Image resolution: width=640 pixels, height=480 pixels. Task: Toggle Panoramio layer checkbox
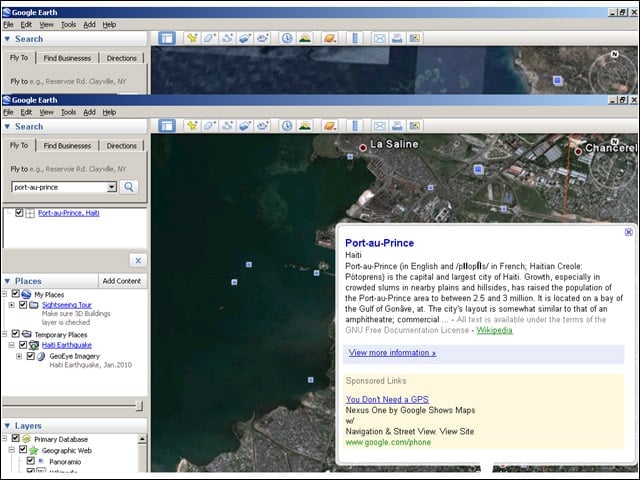click(31, 461)
